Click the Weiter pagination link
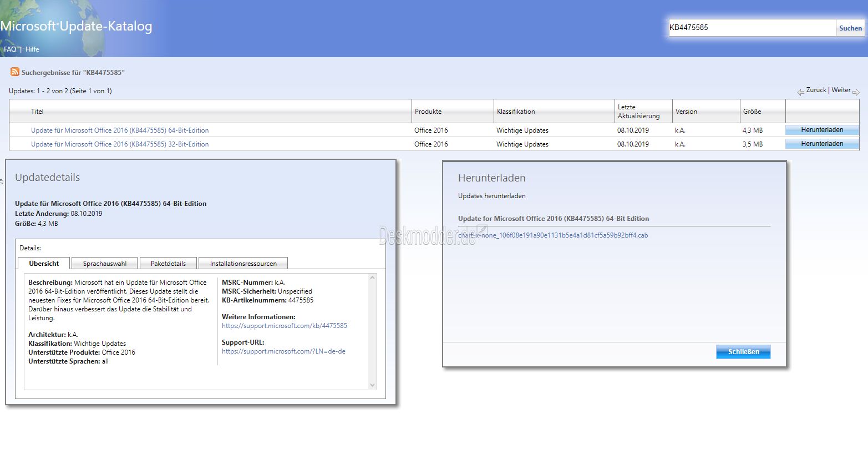868x469 pixels. pos(841,90)
